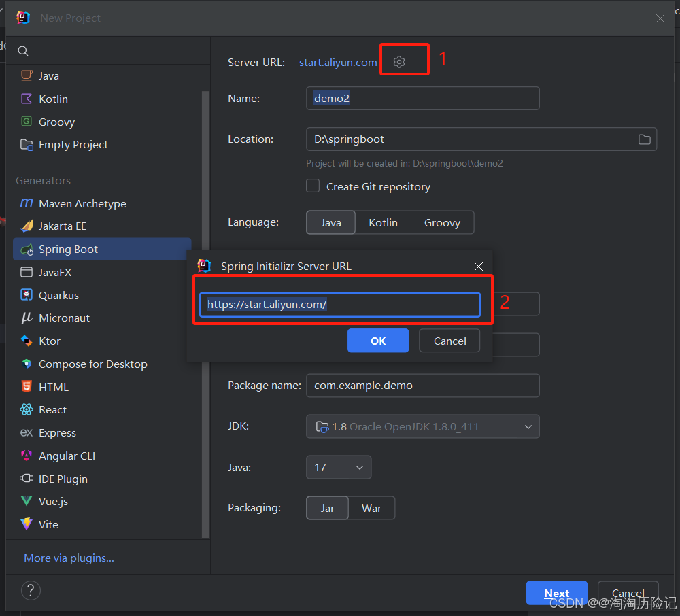Choose the Maven Archetype generator icon
This screenshot has height=616, width=680.
tap(27, 203)
